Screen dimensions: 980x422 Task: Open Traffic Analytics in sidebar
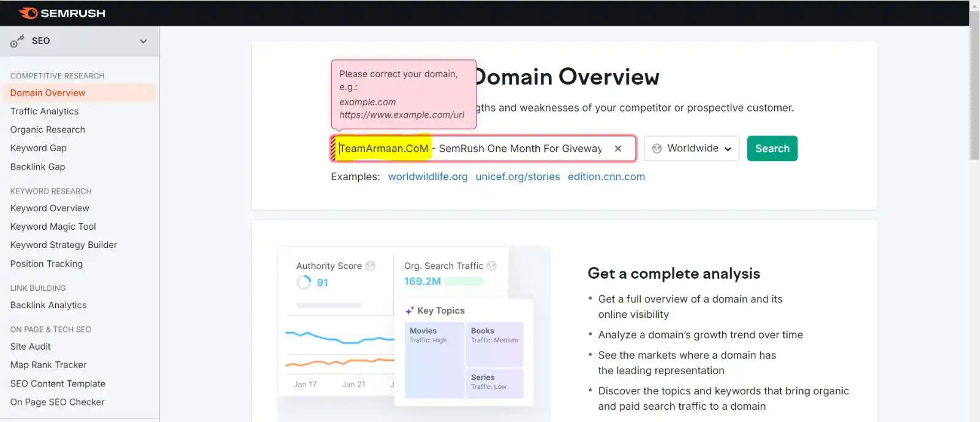[x=44, y=111]
